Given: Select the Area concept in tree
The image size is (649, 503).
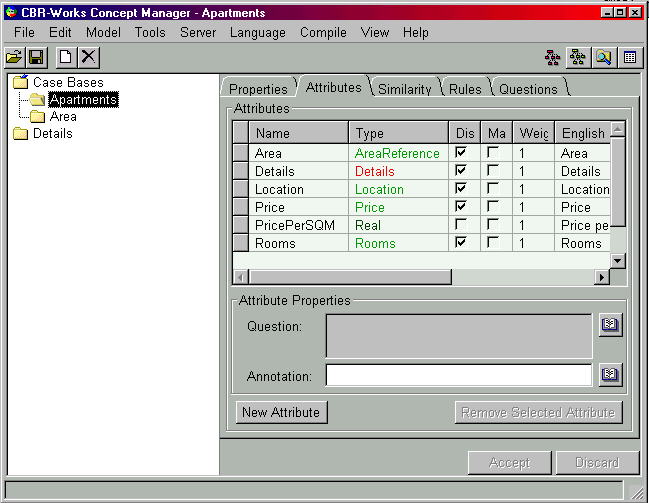Looking at the screenshot, I should coord(63,117).
